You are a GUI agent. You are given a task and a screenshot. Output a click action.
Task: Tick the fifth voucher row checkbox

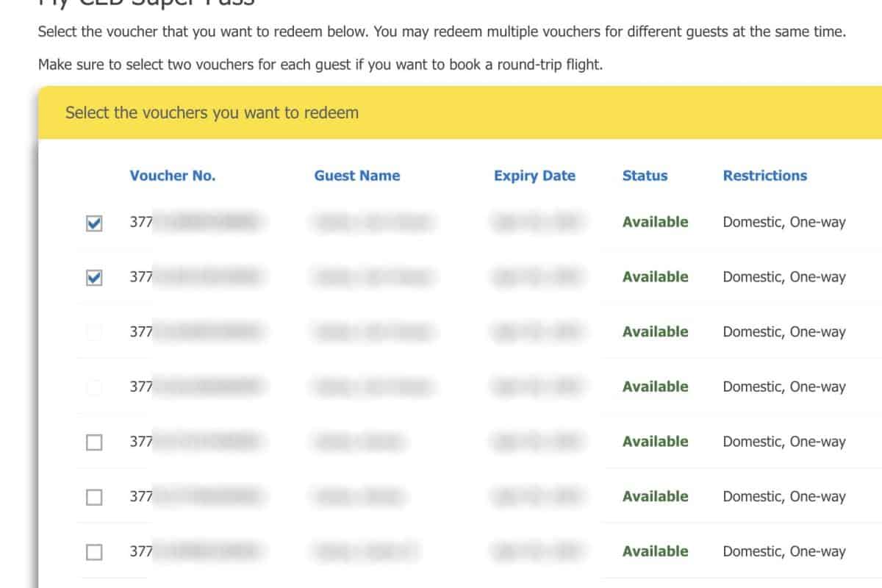(x=94, y=442)
